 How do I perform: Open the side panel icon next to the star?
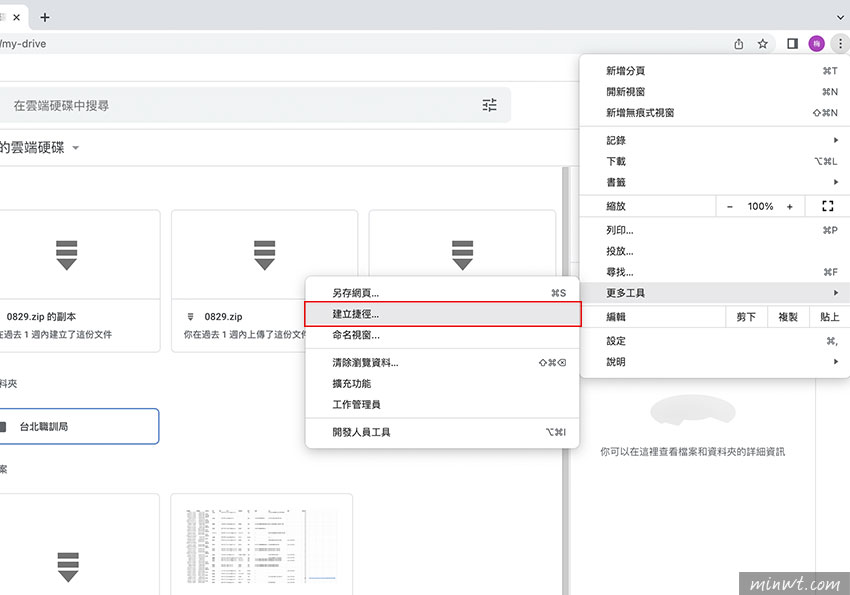coord(791,43)
